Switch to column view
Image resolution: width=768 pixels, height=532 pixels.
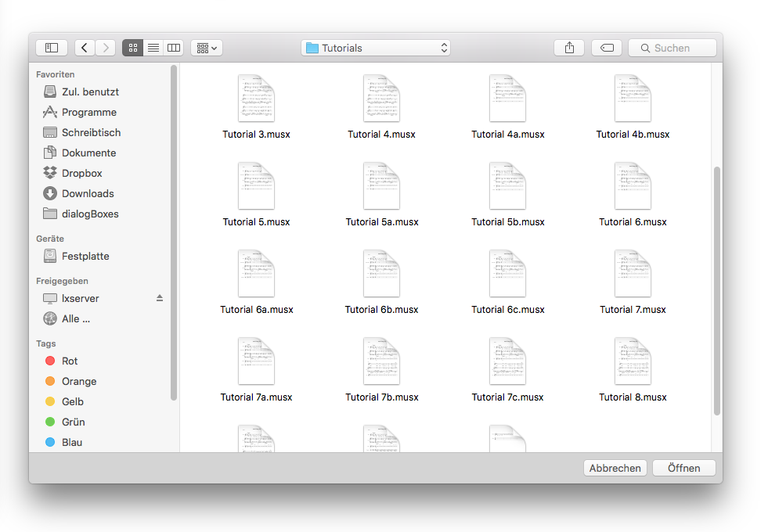[174, 48]
